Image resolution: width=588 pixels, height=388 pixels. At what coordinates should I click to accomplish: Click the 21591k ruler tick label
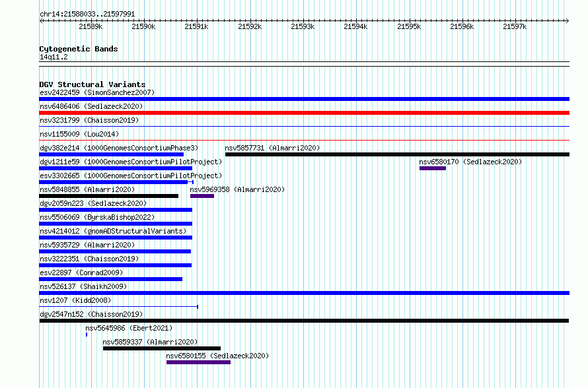(x=196, y=26)
